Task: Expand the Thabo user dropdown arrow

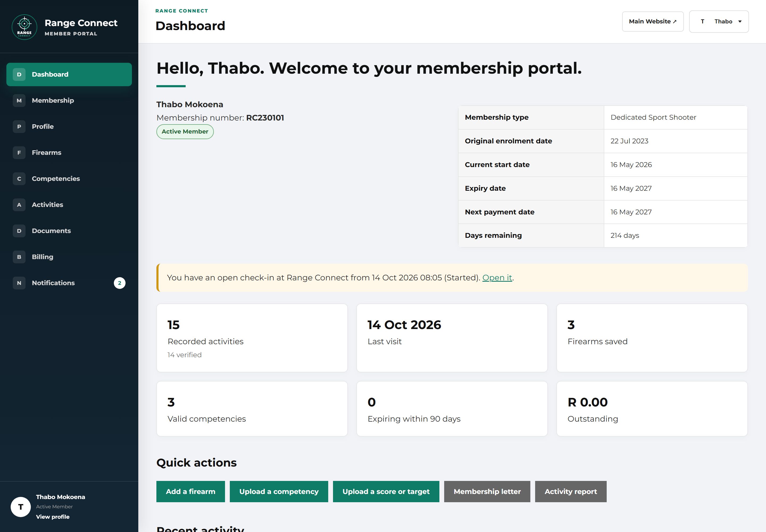Action: click(x=740, y=21)
